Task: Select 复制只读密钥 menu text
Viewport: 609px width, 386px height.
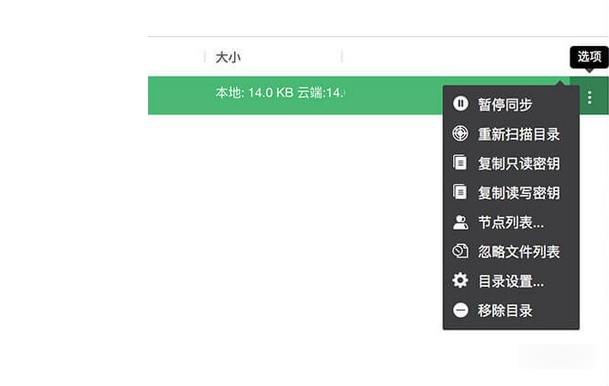Action: [x=519, y=163]
